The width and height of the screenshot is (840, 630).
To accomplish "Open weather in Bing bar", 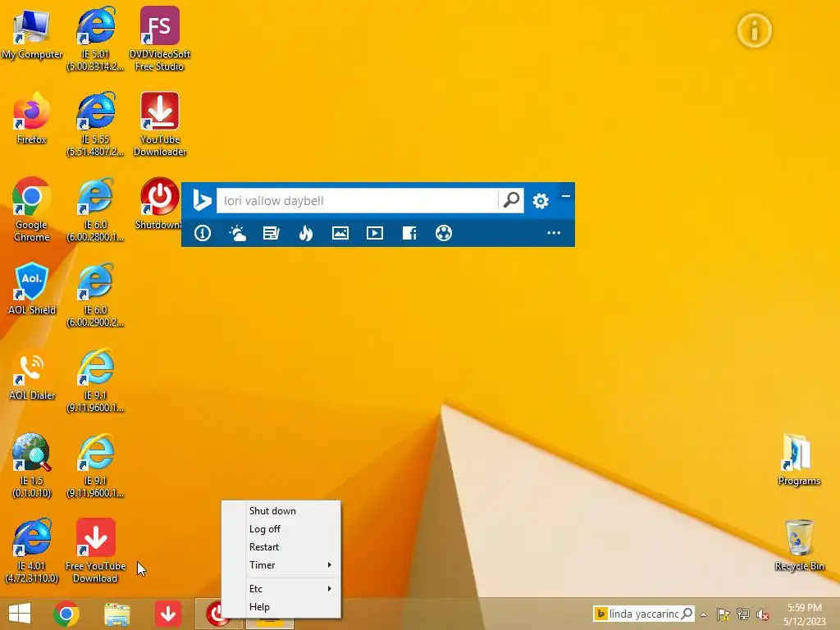I will [237, 233].
